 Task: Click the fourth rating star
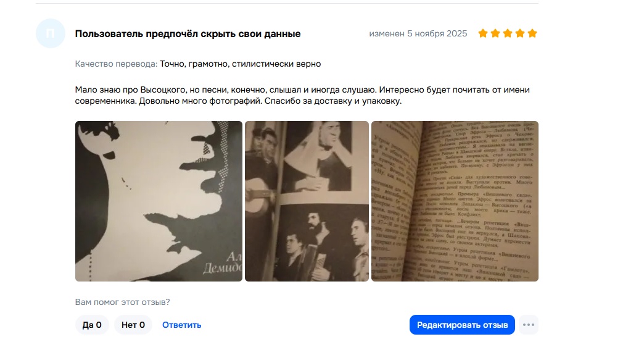click(520, 33)
